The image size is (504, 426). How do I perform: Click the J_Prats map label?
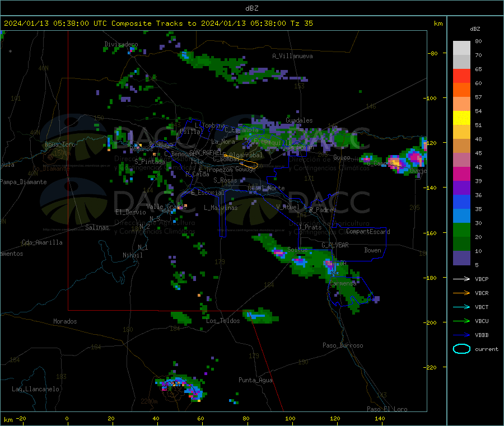[310, 227]
